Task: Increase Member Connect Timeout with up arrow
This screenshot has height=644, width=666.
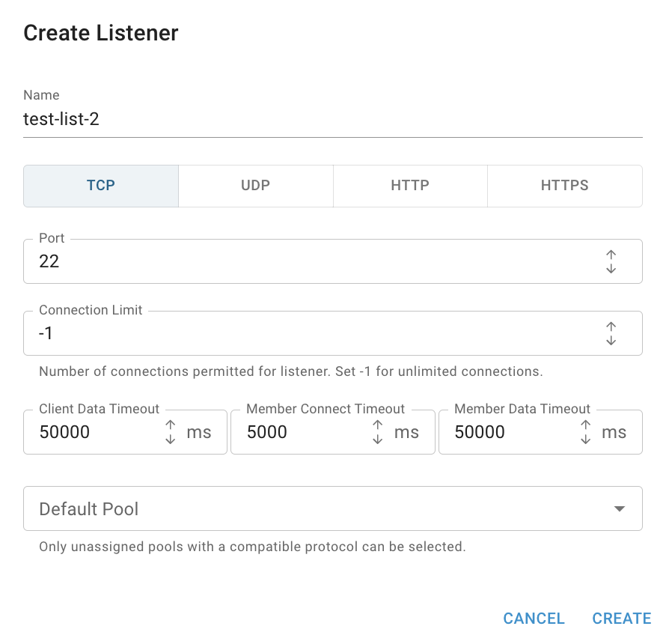Action: (378, 425)
